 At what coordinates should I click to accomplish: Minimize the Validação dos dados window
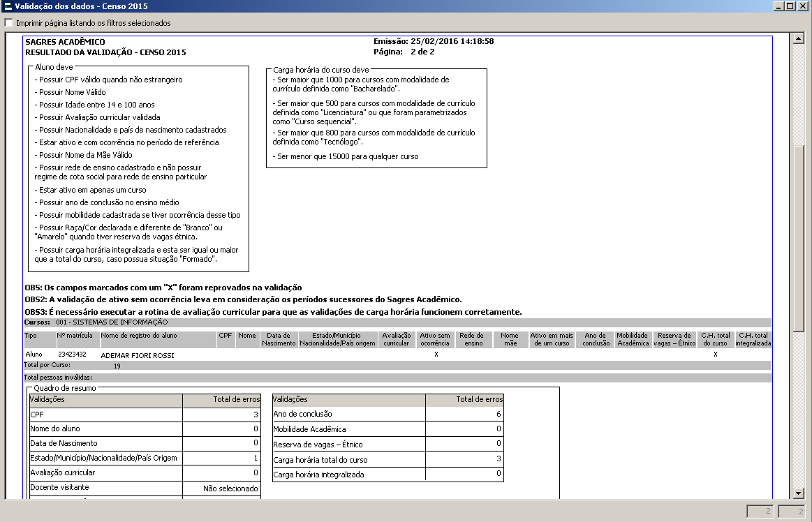pyautogui.click(x=779, y=6)
